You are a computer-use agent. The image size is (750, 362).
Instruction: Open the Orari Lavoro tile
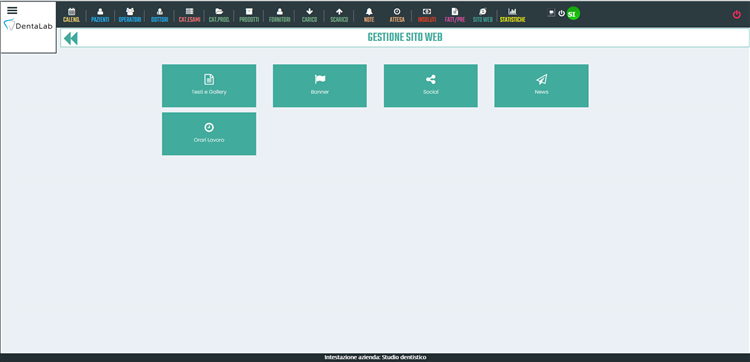click(209, 134)
